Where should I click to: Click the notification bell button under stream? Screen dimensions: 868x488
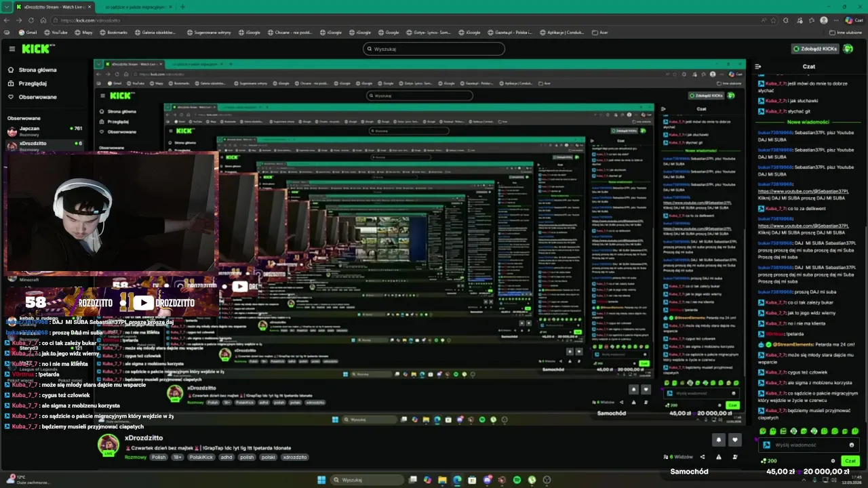click(x=719, y=440)
